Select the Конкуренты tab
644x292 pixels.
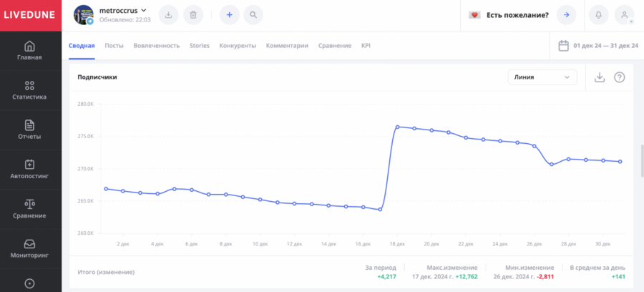(x=238, y=46)
